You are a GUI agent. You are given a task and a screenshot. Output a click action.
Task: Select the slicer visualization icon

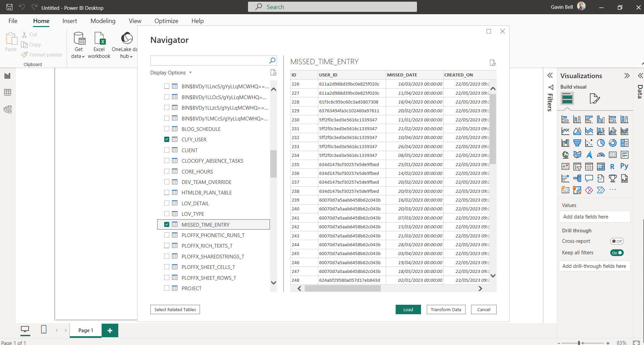(577, 166)
